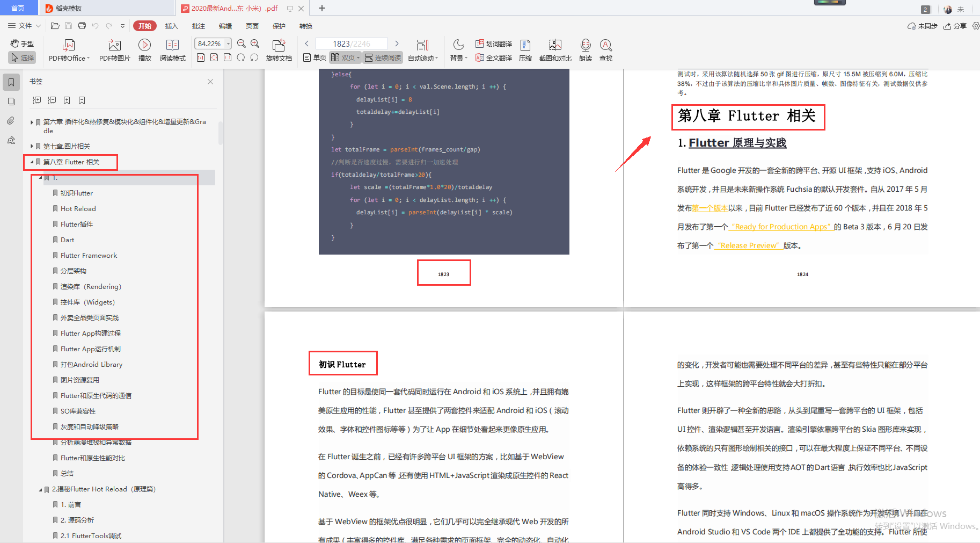
Task: Collapse 2.揭秘Flutter Hot Reload bookmark arrow
Action: pos(41,489)
